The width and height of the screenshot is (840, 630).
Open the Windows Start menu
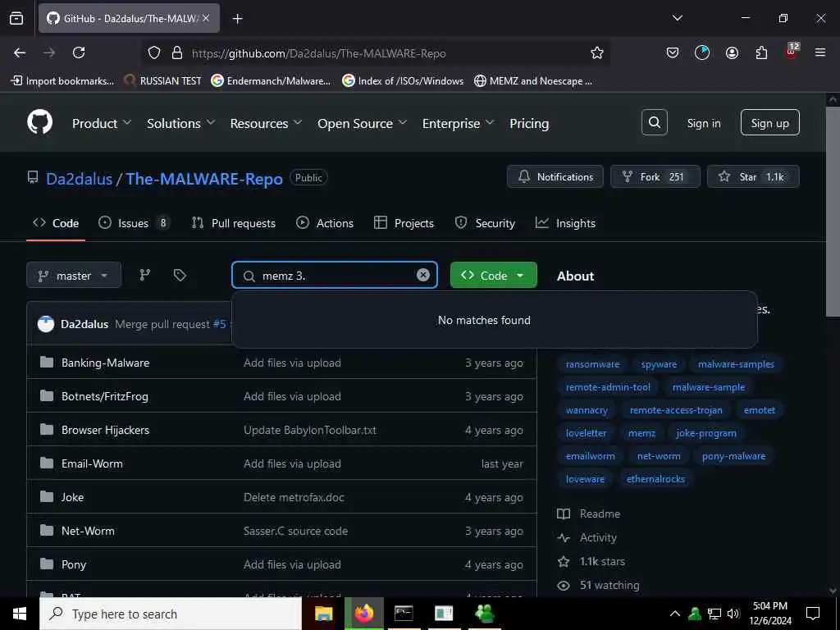(x=20, y=614)
